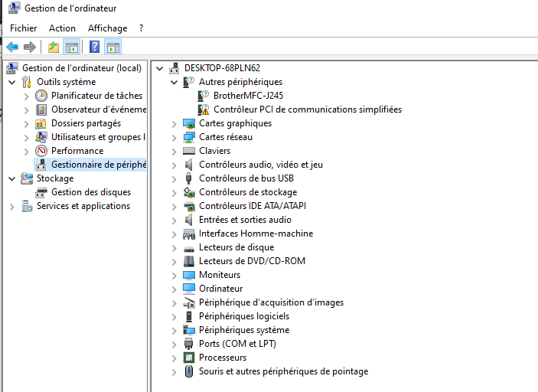Collapse the Stockage tree node
The width and height of the screenshot is (538, 392).
pos(12,178)
